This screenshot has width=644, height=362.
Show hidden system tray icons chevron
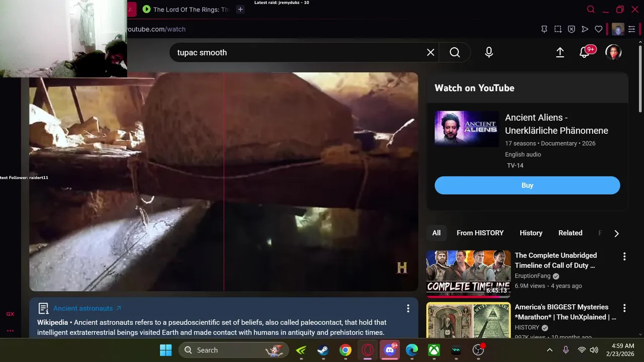(550, 350)
